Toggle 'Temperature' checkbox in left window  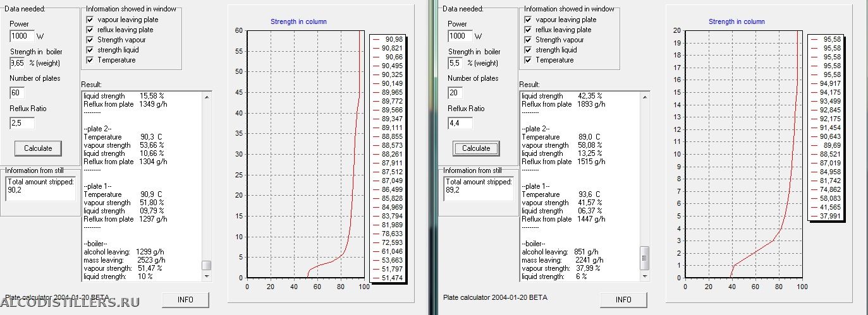pyautogui.click(x=90, y=60)
